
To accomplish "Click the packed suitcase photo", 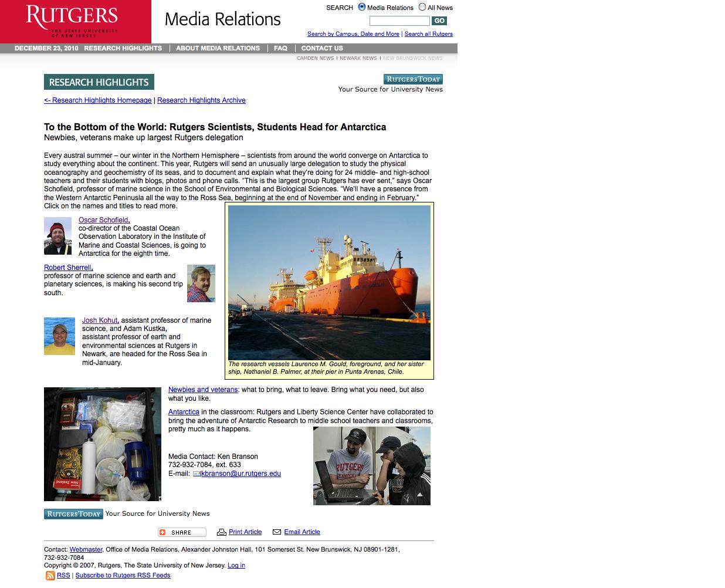I will click(103, 444).
